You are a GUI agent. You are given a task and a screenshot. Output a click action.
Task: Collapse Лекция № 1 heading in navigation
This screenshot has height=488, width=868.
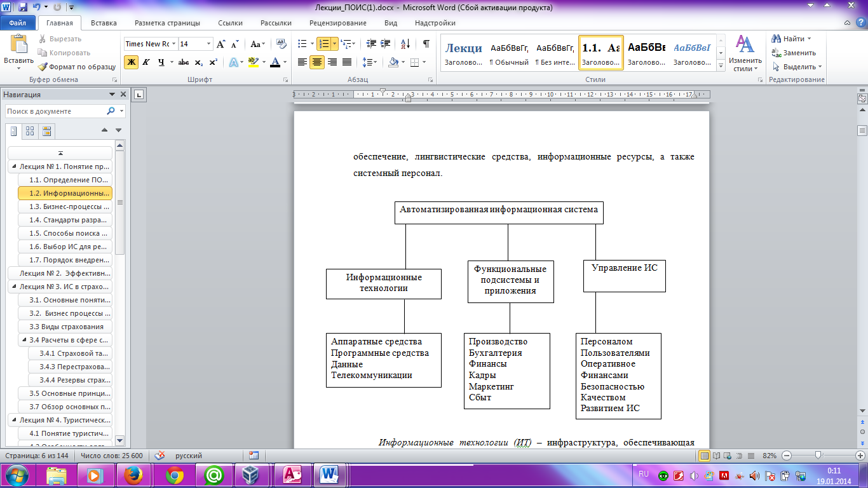14,166
